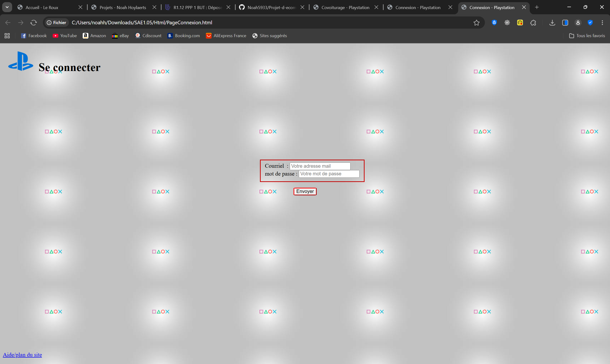The height and width of the screenshot is (364, 610).
Task: Open the Downloads tray icon
Action: point(552,23)
